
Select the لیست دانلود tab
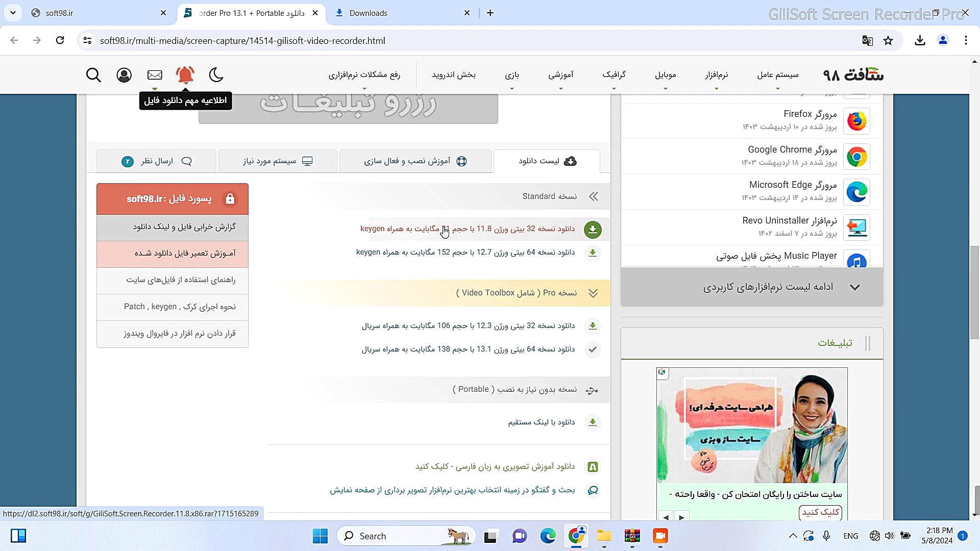[x=547, y=161]
